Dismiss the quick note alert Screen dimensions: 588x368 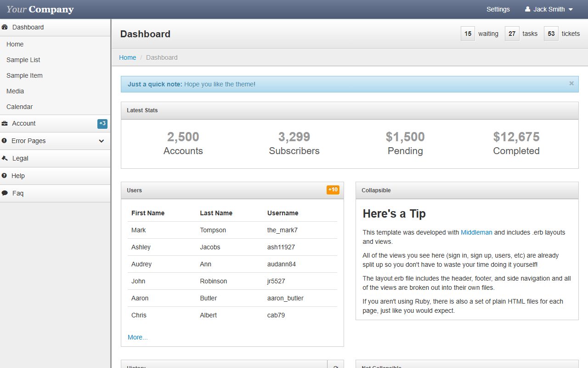point(571,83)
